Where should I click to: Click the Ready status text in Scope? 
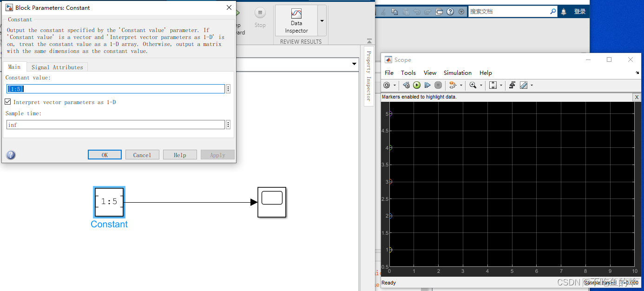point(389,283)
